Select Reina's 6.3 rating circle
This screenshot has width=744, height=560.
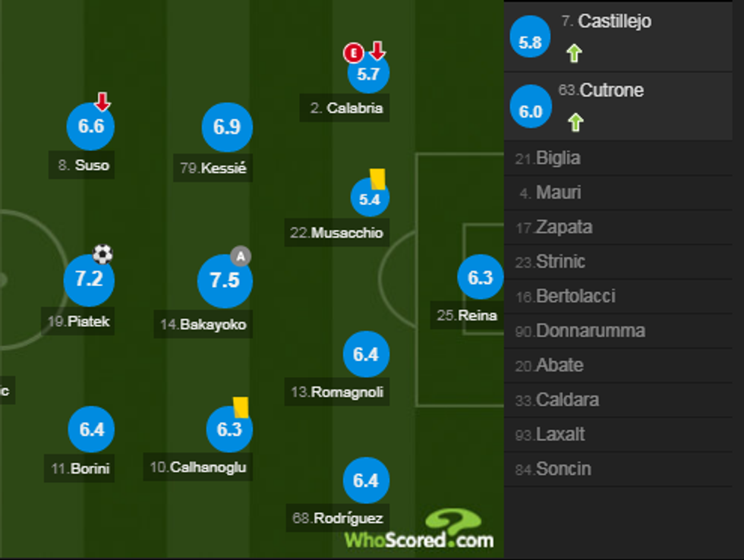pyautogui.click(x=481, y=278)
